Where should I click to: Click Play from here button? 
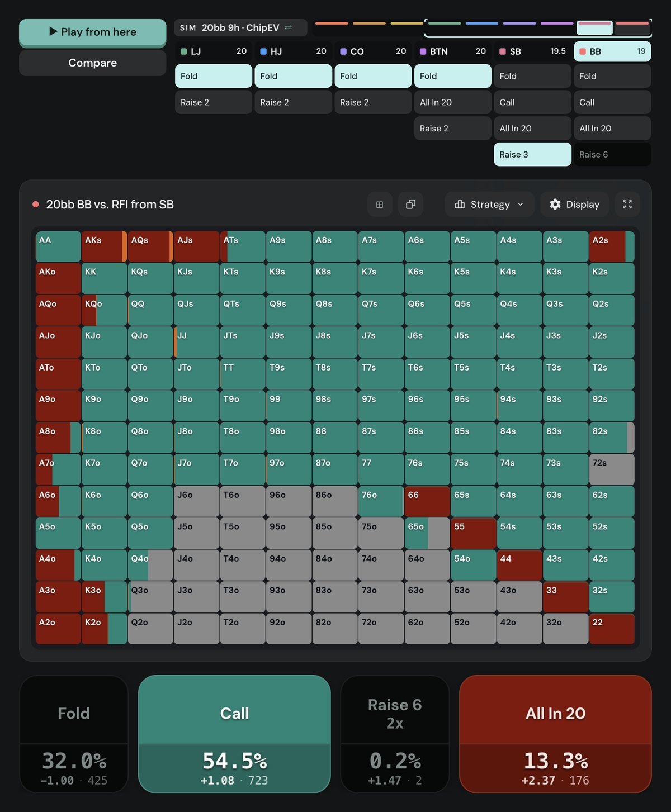(93, 32)
